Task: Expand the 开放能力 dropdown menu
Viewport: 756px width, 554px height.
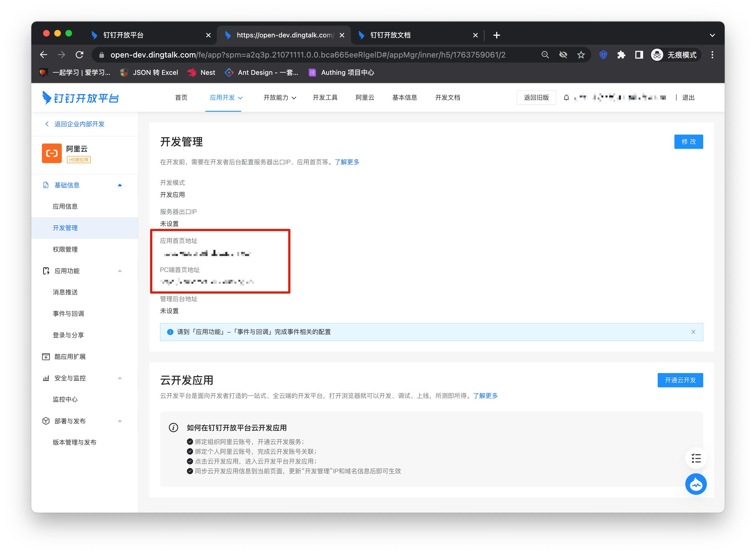Action: tap(279, 97)
